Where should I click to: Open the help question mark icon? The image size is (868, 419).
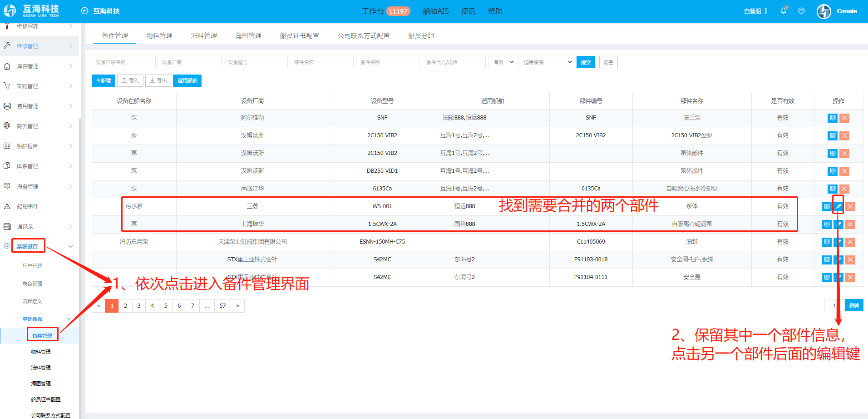pos(802,11)
